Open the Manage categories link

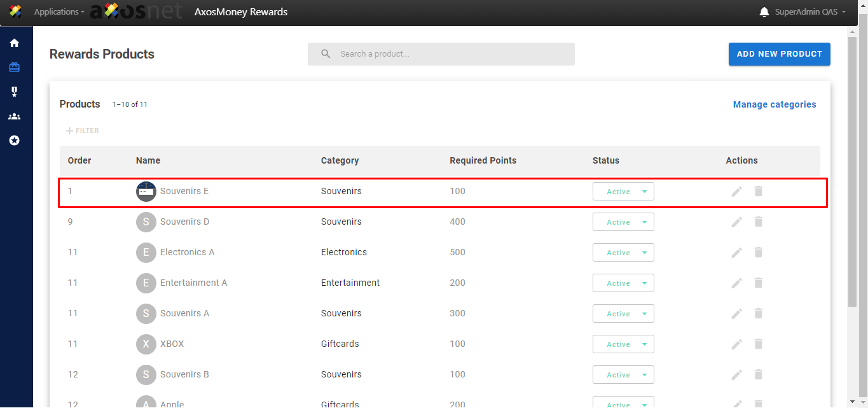click(774, 104)
